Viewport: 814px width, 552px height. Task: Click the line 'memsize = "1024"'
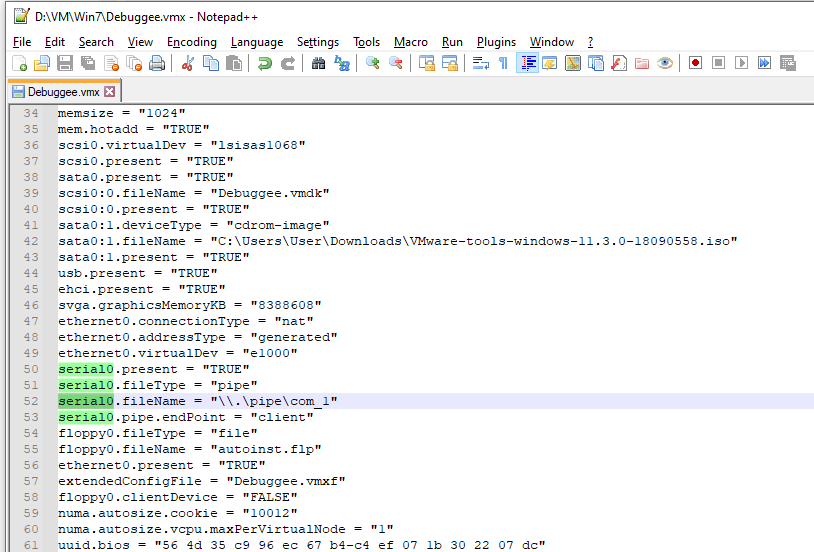tap(121, 113)
